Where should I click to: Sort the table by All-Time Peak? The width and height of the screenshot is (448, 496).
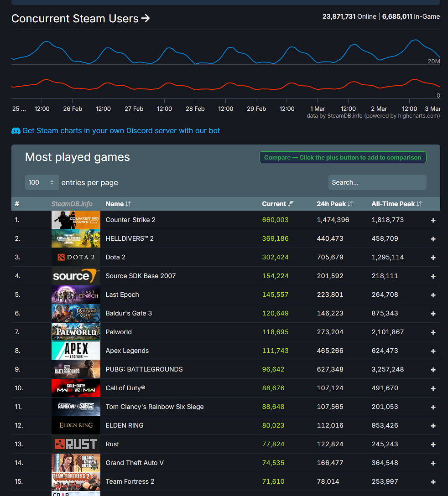(x=397, y=204)
